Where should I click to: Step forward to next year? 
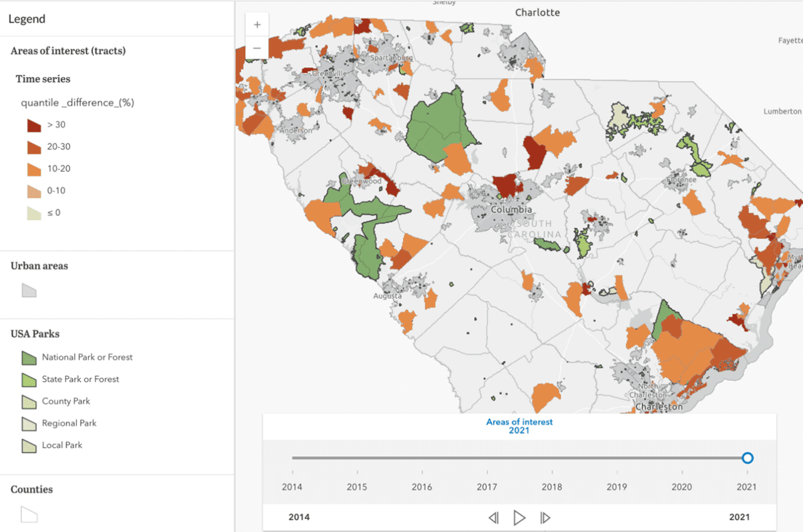click(x=545, y=518)
